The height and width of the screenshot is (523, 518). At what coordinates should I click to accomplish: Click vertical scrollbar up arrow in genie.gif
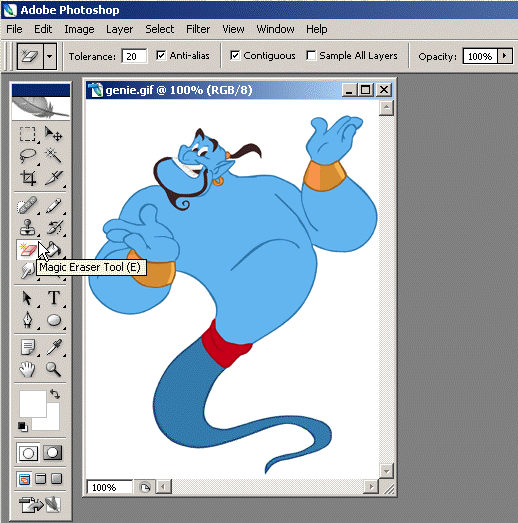(386, 108)
